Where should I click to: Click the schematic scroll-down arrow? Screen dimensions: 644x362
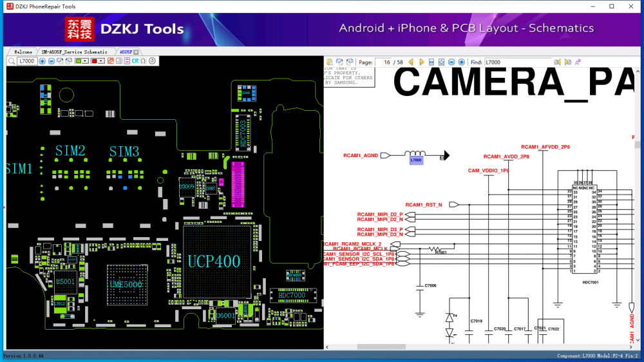tap(638, 340)
